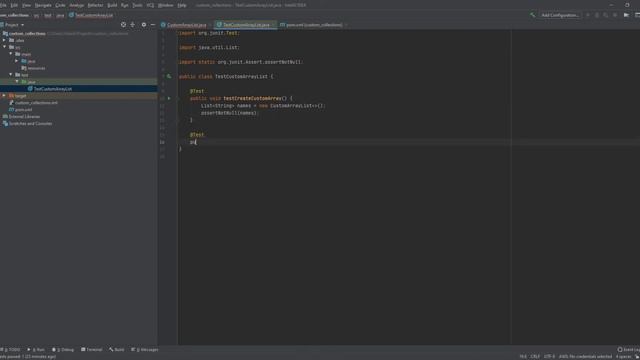Image resolution: width=640 pixels, height=360 pixels.
Task: Click the Build project hammer icon
Action: tap(532, 15)
